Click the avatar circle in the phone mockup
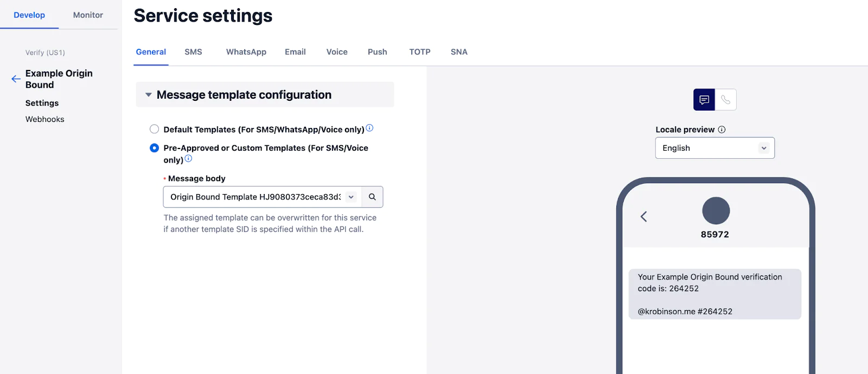The width and height of the screenshot is (868, 374). (x=716, y=211)
